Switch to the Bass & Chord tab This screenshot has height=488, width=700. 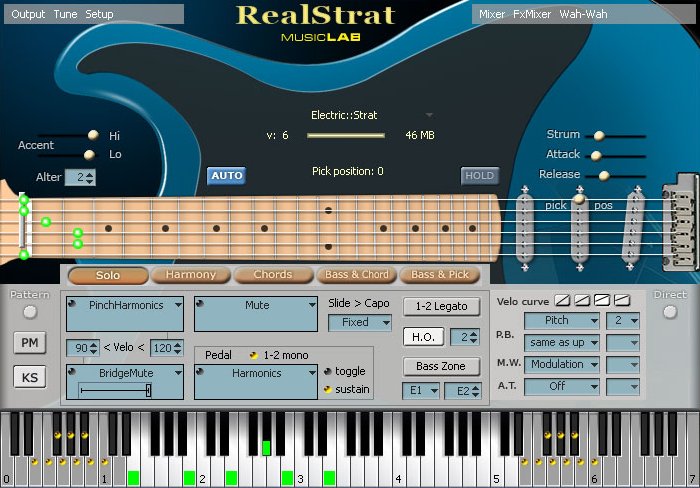pyautogui.click(x=357, y=275)
